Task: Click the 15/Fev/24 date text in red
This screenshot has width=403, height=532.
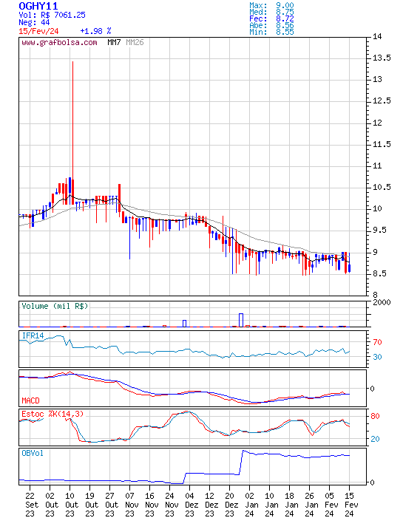Action: click(x=38, y=31)
